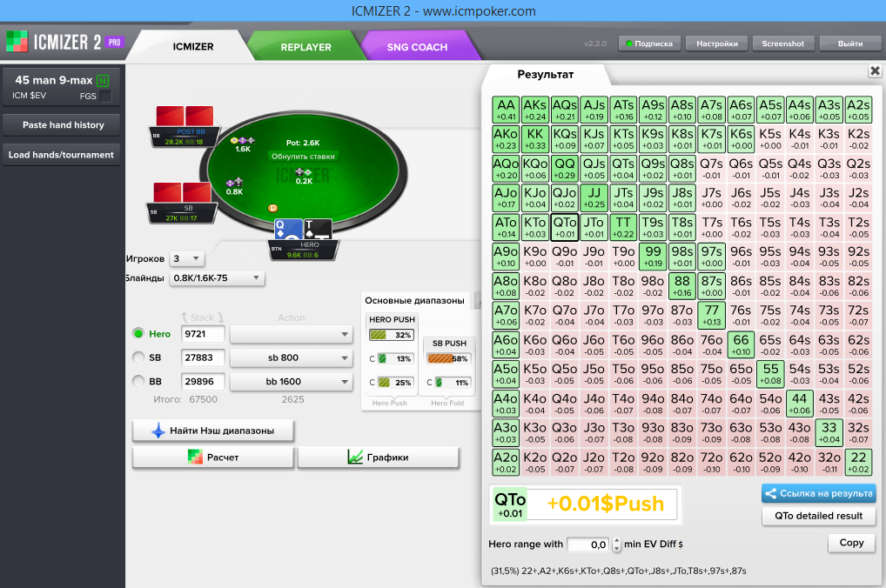Select the AA cell in the range grid

506,110
